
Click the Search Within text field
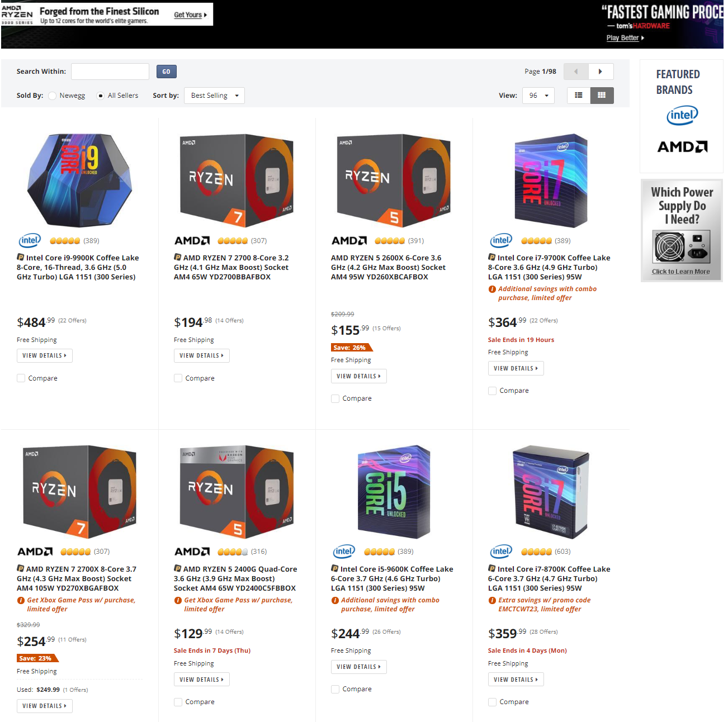click(110, 72)
